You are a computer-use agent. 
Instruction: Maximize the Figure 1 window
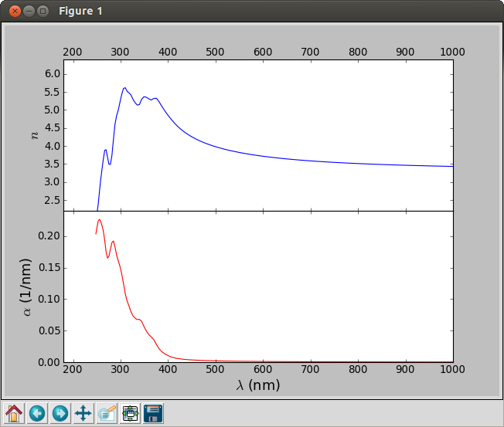click(x=43, y=11)
